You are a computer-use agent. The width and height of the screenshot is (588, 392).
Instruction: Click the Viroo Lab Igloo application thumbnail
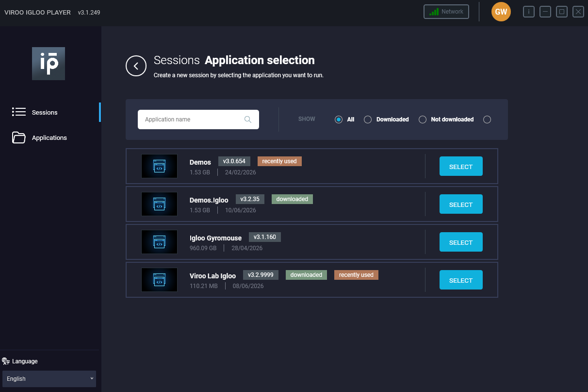[159, 280]
